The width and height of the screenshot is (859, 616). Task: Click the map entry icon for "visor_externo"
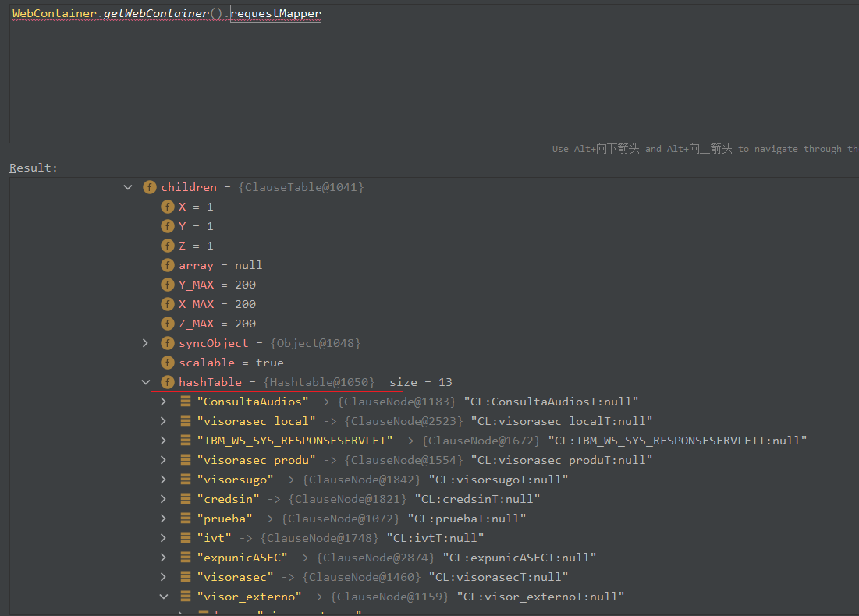[x=186, y=597]
